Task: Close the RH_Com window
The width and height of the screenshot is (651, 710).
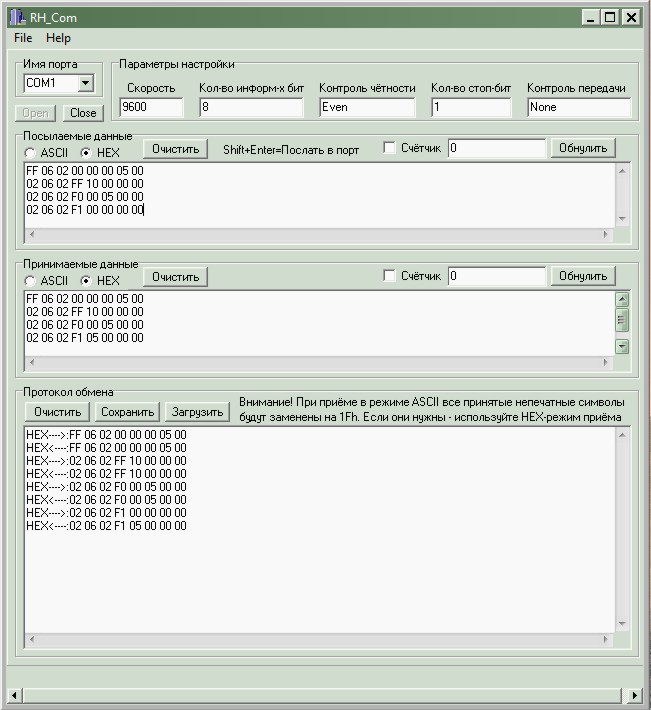Action: point(631,18)
